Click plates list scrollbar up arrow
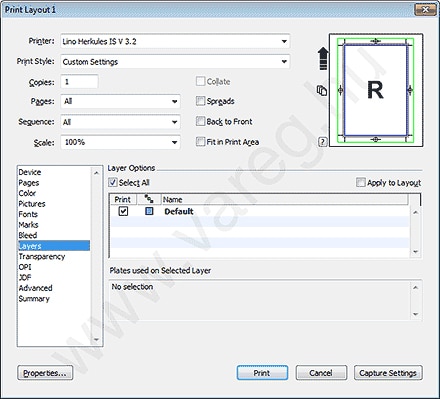 (416, 287)
